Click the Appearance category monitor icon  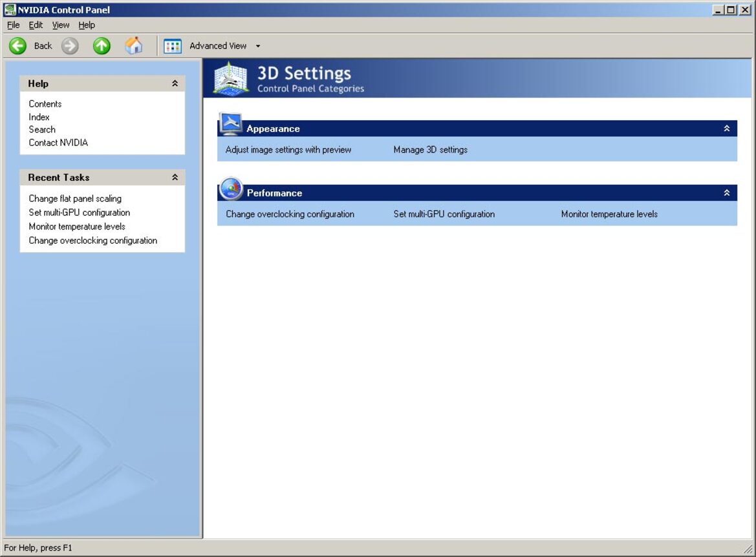point(231,124)
